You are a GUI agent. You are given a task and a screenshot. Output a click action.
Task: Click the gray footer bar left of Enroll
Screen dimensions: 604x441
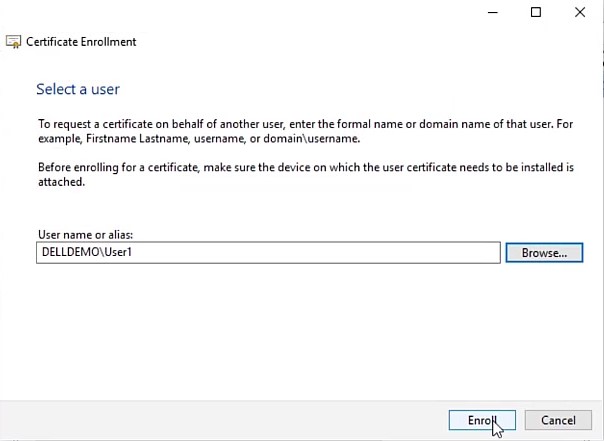click(200, 420)
